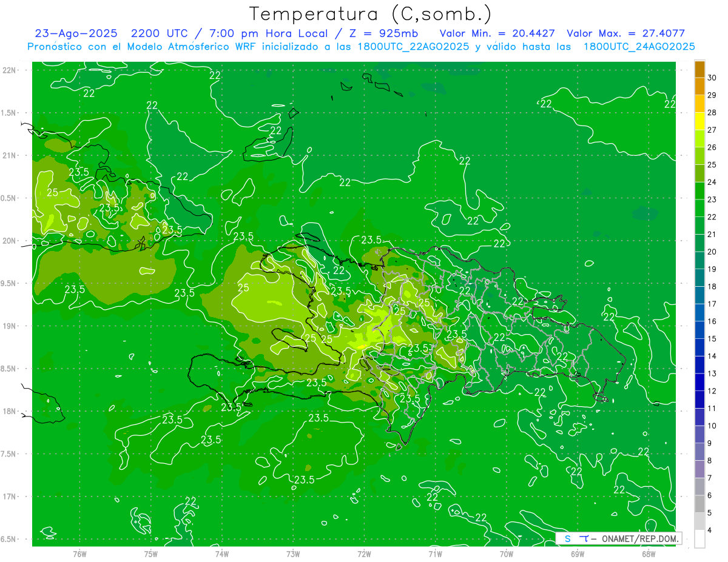728x562 pixels.
Task: Click '7:00 pm Hora Local' text
Action: coord(268,33)
